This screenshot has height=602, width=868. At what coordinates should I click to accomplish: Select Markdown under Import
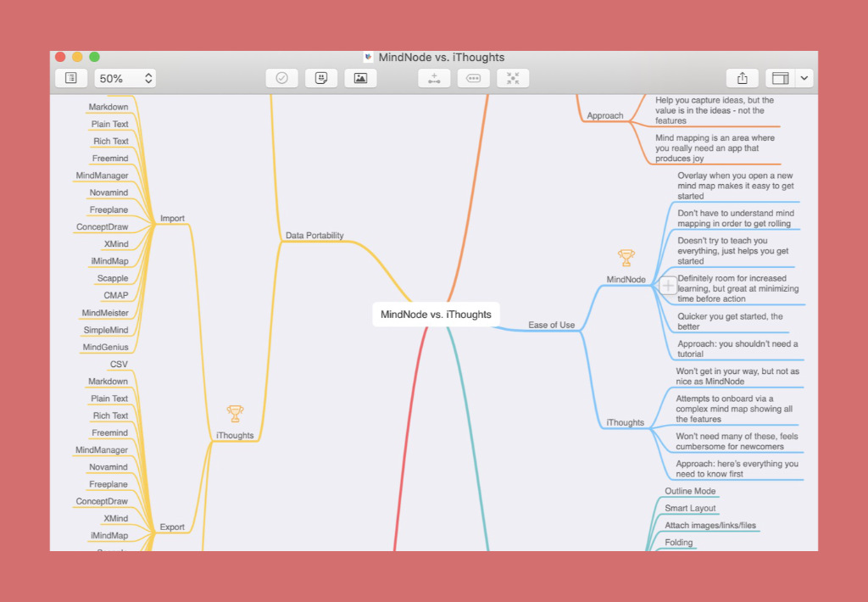108,107
